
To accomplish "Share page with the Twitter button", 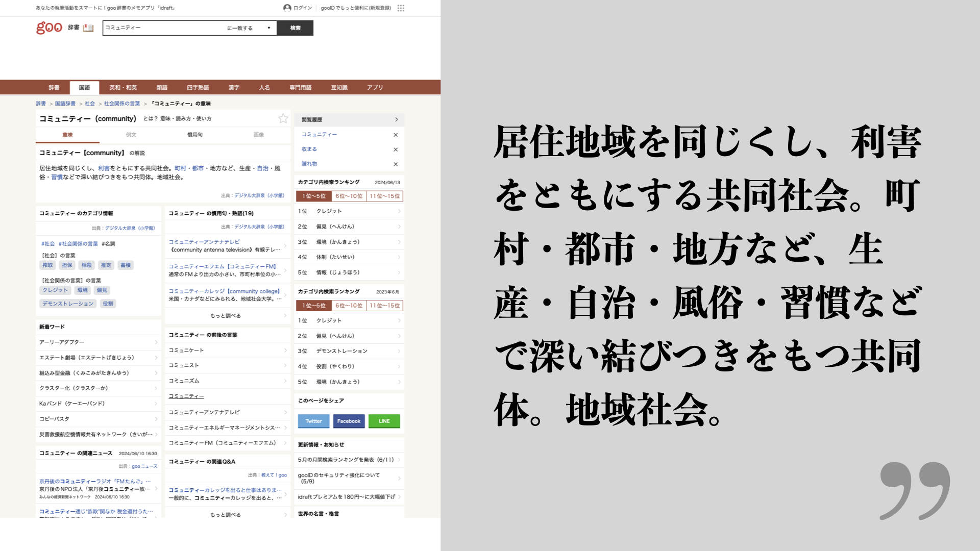I will (313, 421).
